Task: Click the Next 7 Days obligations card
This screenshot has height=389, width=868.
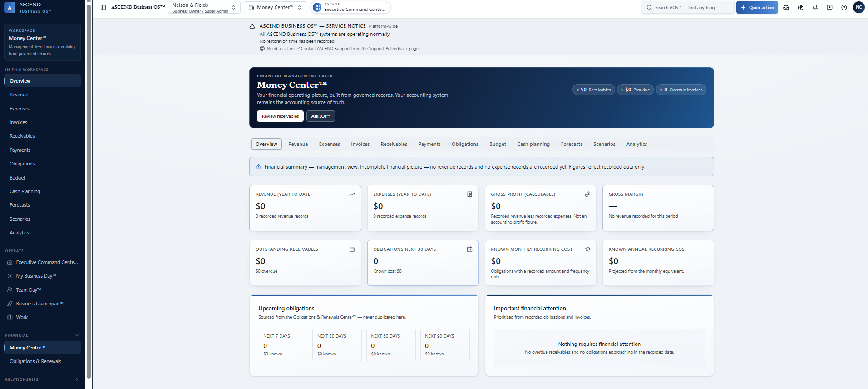Action: pos(283,345)
